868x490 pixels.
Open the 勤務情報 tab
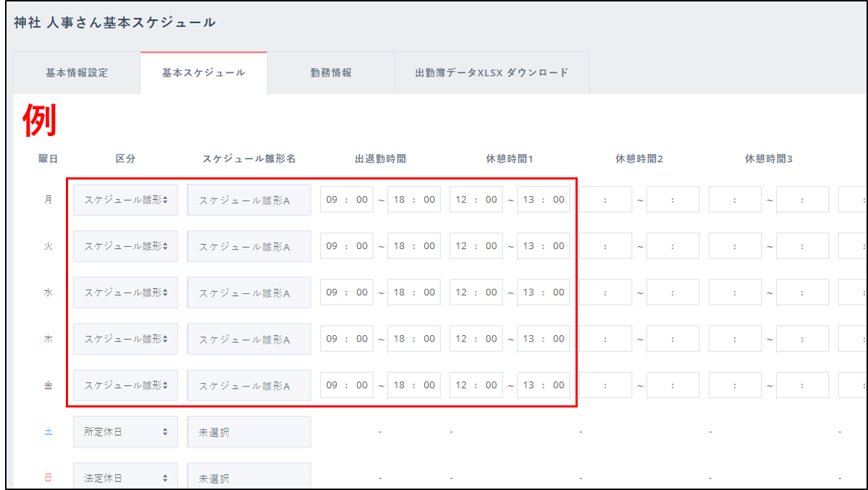click(331, 73)
